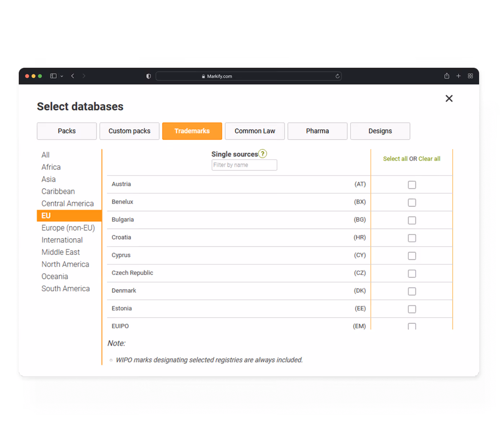Choose the Caribbean region
Viewport: 504px width, 444px height.
[58, 191]
